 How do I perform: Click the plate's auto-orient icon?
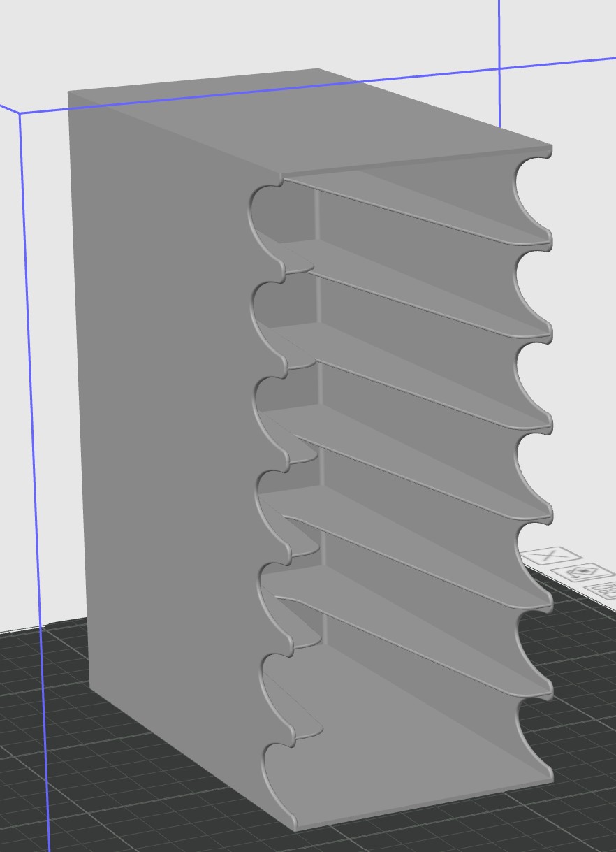(x=582, y=572)
